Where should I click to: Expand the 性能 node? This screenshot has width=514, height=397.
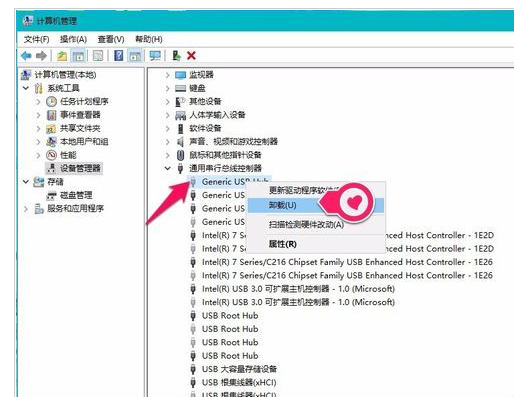[38, 155]
